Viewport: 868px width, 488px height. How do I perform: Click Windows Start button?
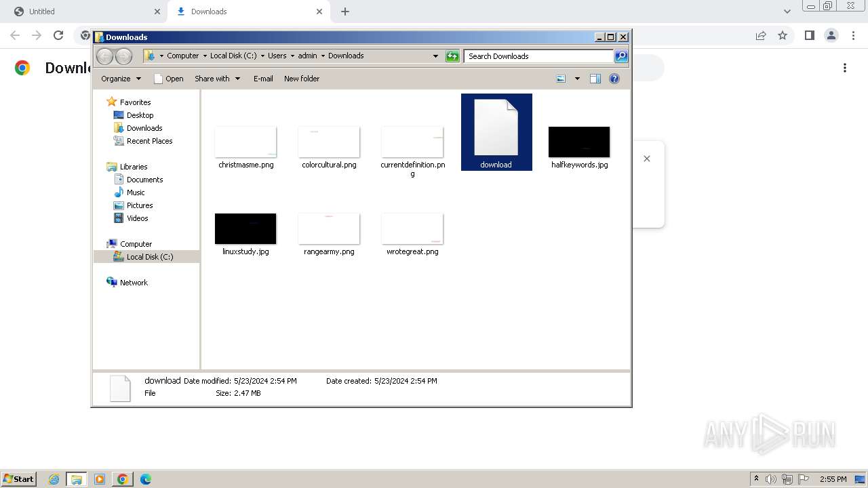coord(18,479)
